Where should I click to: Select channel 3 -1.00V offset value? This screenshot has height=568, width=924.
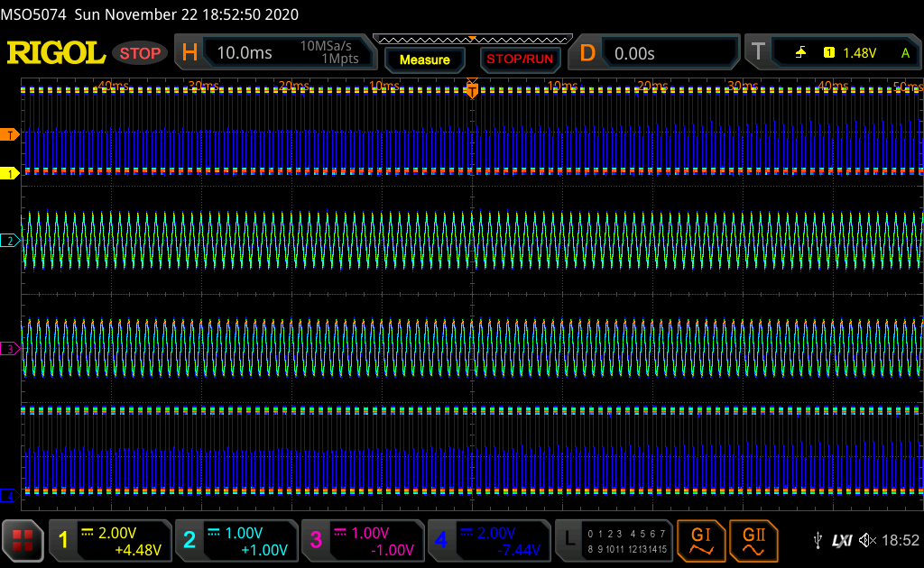pyautogui.click(x=393, y=550)
